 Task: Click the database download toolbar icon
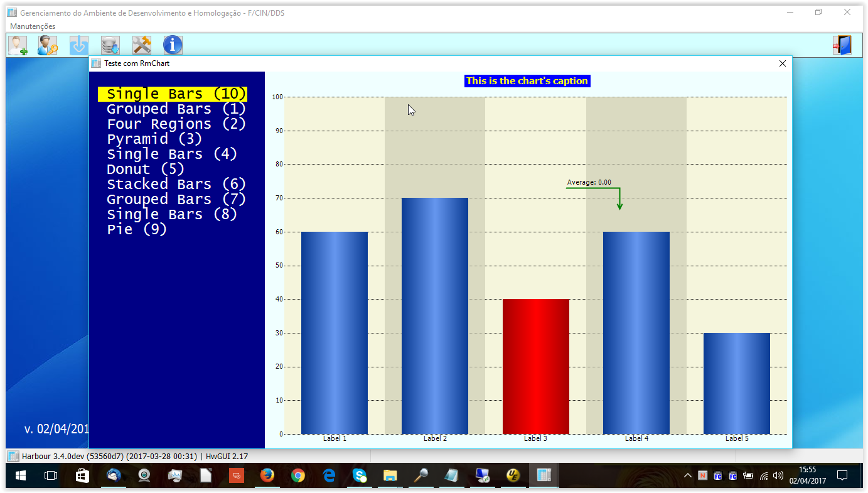[x=110, y=45]
